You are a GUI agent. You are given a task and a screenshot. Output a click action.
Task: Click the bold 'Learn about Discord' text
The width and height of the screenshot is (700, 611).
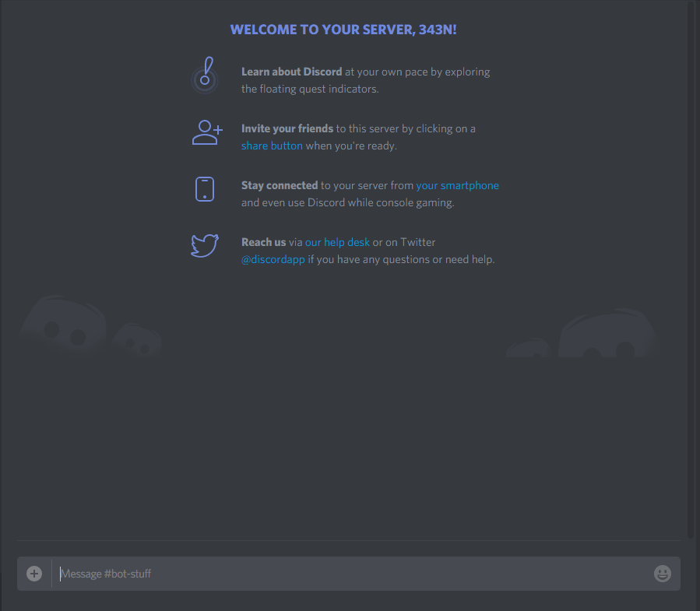(x=291, y=72)
